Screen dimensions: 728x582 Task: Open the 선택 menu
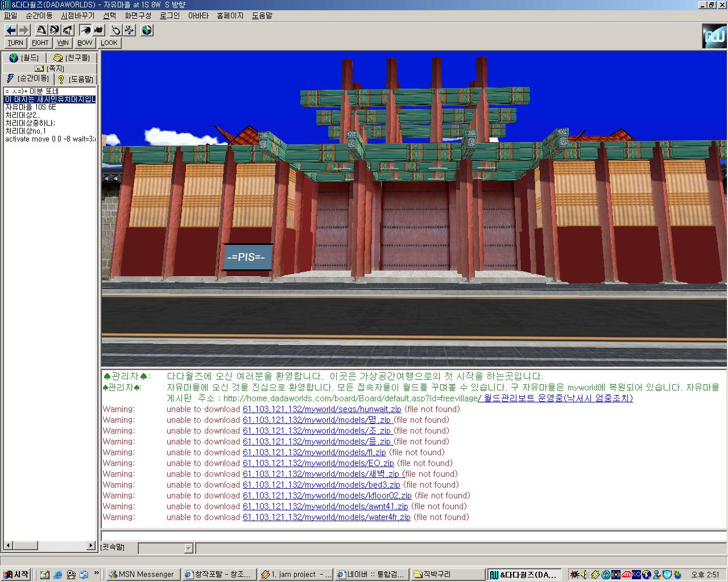pos(109,16)
